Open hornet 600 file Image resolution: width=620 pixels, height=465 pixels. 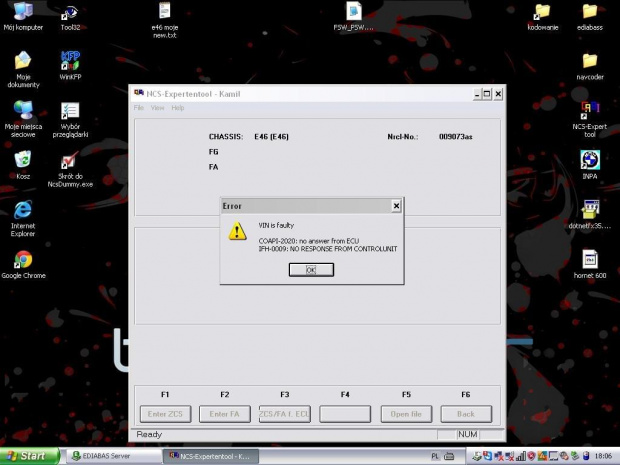coord(590,264)
